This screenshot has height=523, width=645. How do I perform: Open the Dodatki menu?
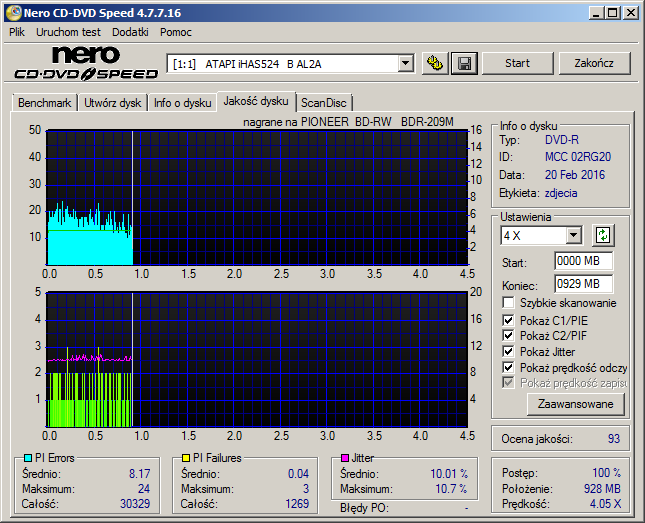(130, 32)
